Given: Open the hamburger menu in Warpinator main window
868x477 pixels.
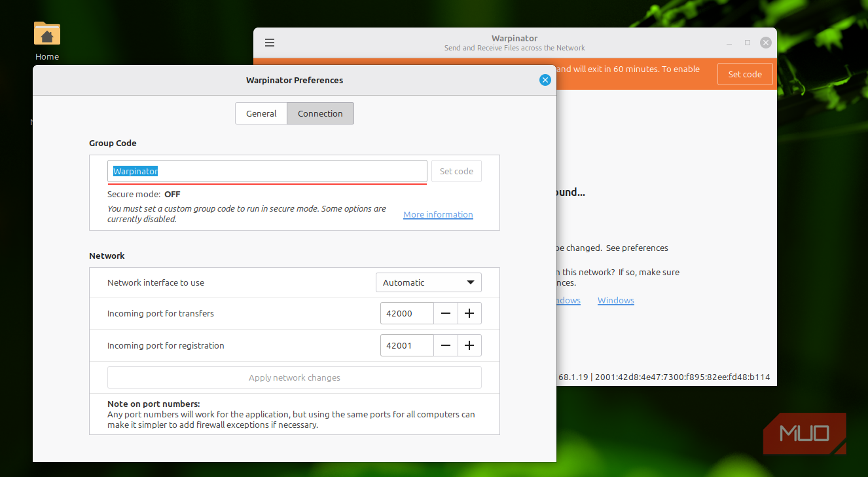Looking at the screenshot, I should [270, 43].
